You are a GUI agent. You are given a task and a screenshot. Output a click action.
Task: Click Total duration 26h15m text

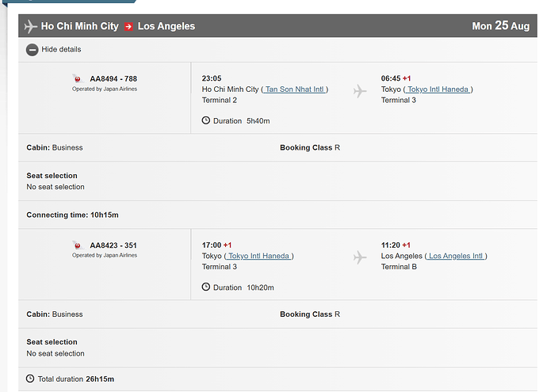(76, 379)
